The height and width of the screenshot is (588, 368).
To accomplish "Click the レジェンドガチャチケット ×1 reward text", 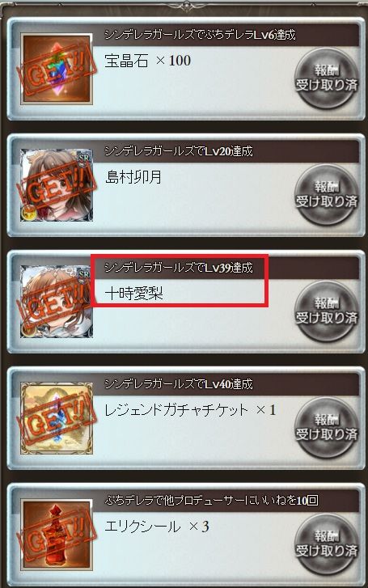I will point(190,410).
